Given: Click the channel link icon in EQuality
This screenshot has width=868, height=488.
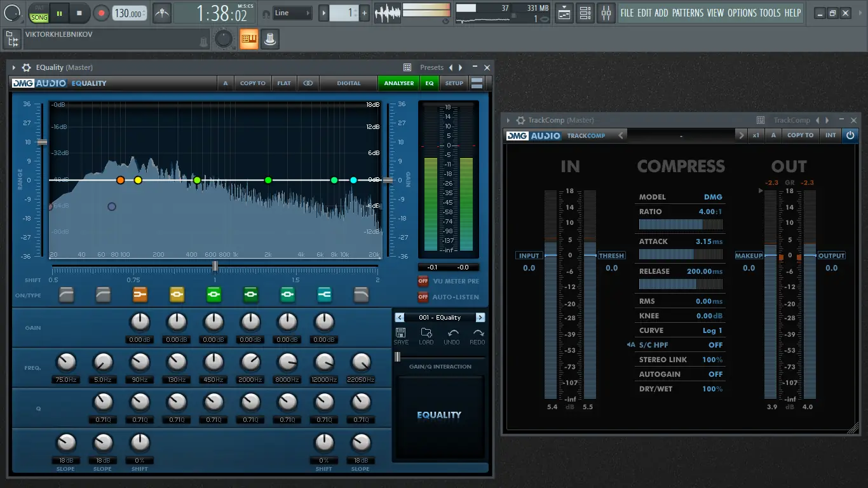Looking at the screenshot, I should point(308,83).
